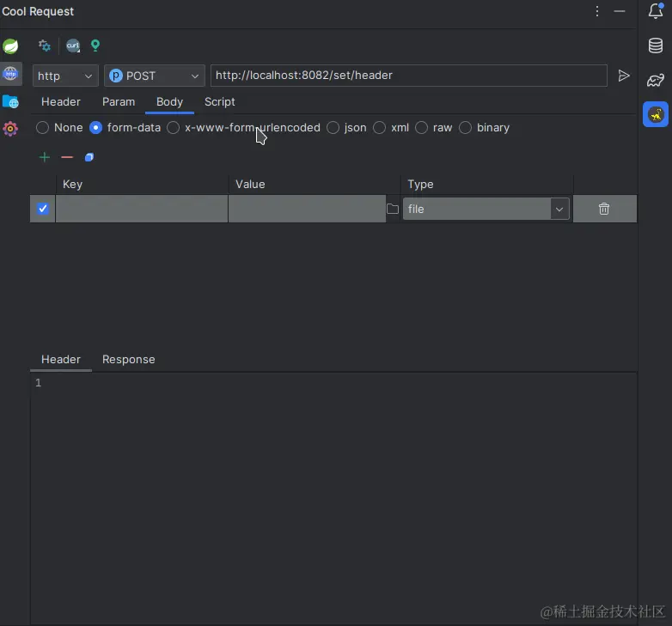This screenshot has width=672, height=626.
Task: Click the Value column header
Action: 315,184
